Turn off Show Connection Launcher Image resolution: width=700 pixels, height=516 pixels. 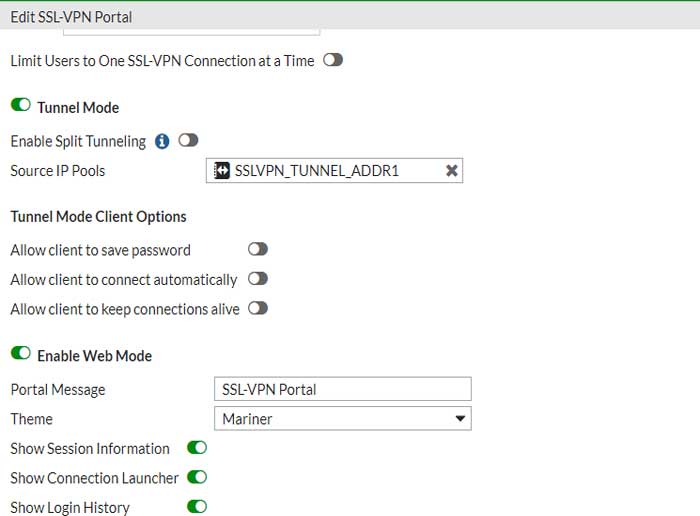coord(197,477)
